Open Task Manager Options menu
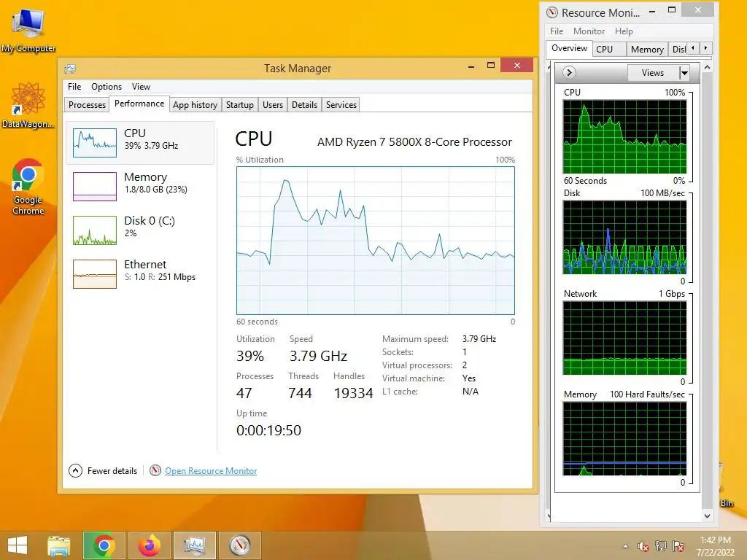The width and height of the screenshot is (747, 560). pyautogui.click(x=107, y=87)
